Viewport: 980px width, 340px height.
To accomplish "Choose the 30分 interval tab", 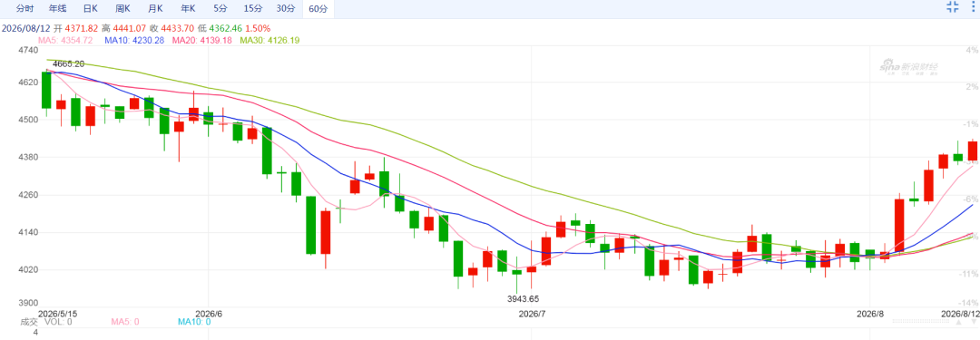I will tap(286, 9).
